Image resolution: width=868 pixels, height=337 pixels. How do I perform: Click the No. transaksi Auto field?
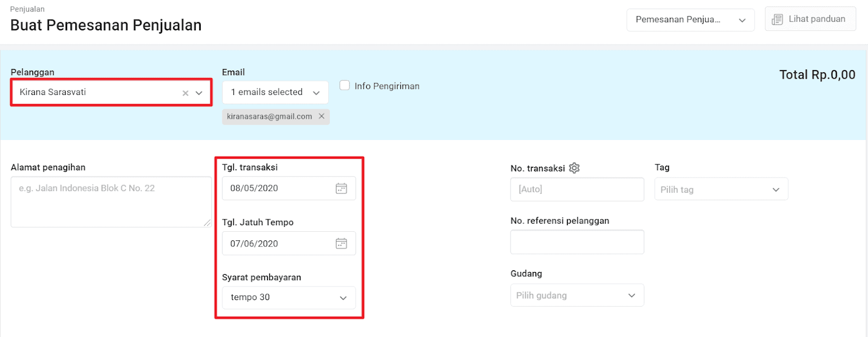pos(577,189)
